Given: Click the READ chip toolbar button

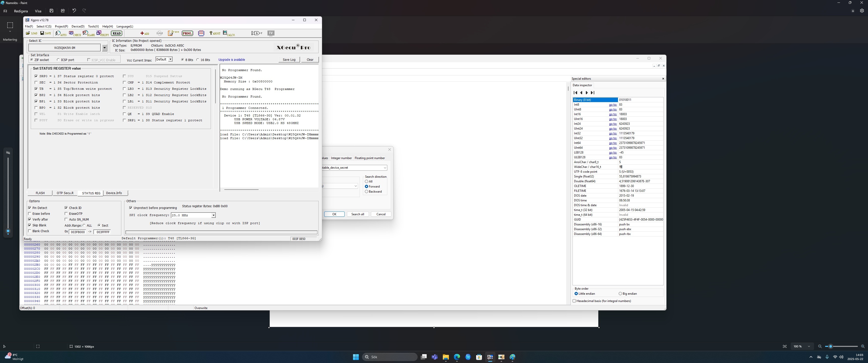Looking at the screenshot, I should pyautogui.click(x=117, y=33).
